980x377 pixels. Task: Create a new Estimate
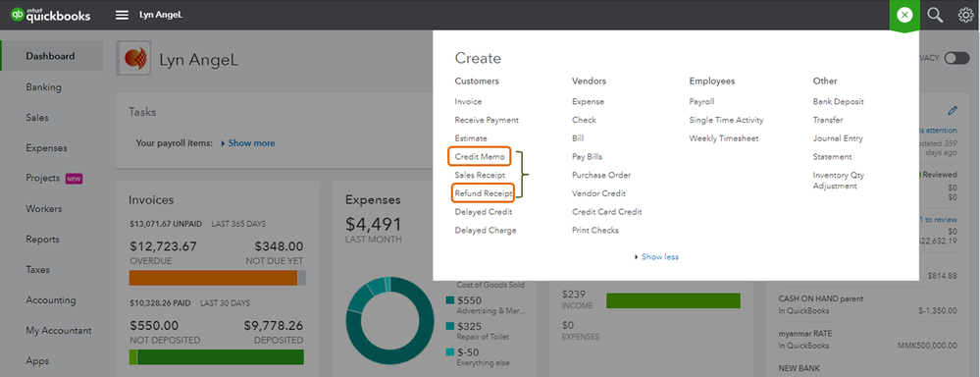[x=471, y=138]
